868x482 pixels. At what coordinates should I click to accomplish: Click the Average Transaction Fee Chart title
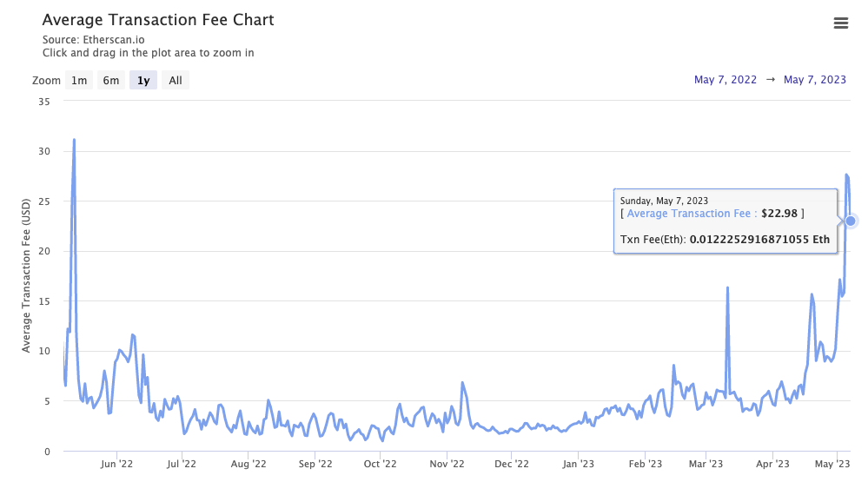coord(157,20)
